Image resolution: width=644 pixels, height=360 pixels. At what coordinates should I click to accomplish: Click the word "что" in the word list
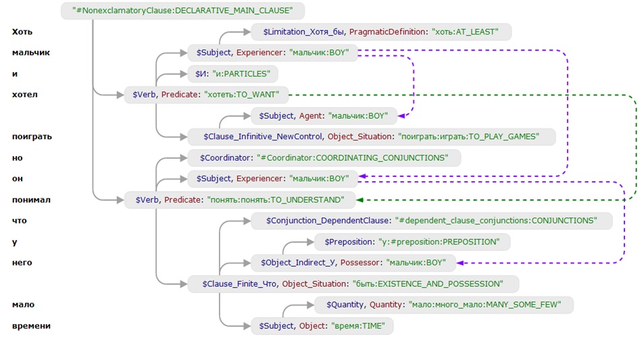click(x=20, y=221)
